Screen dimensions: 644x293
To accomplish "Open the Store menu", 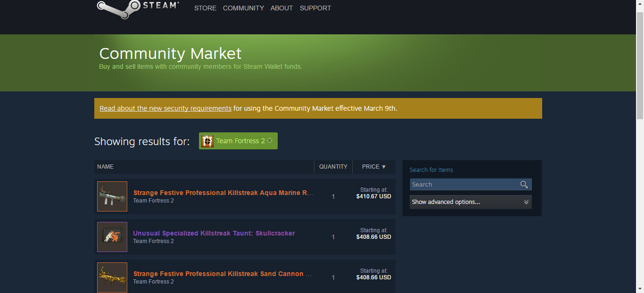I will (x=205, y=8).
